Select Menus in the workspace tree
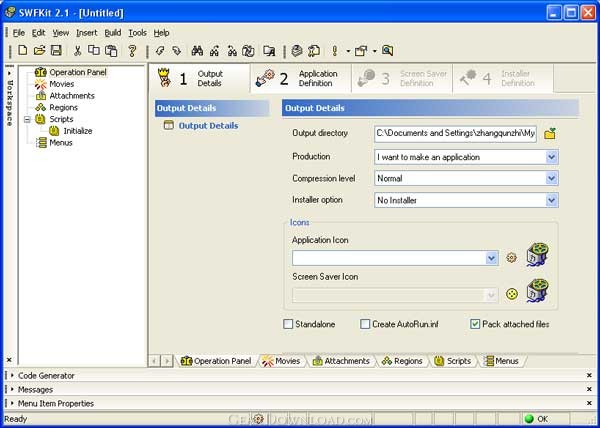 pos(61,143)
